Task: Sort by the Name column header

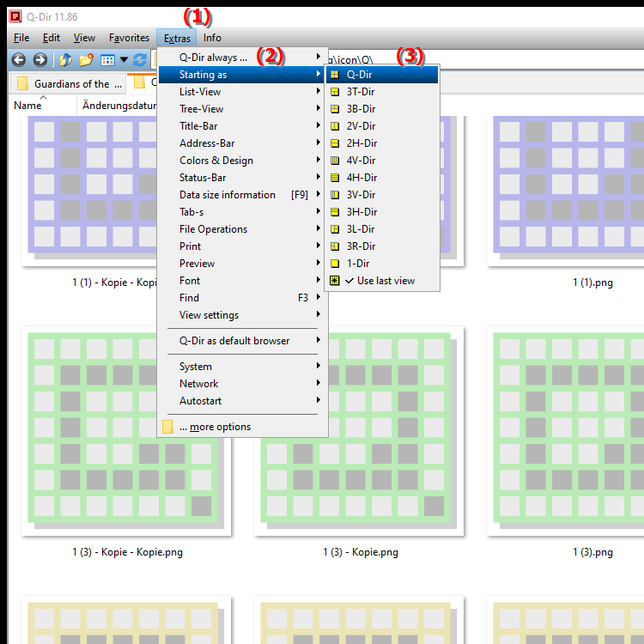Action: tap(43, 106)
